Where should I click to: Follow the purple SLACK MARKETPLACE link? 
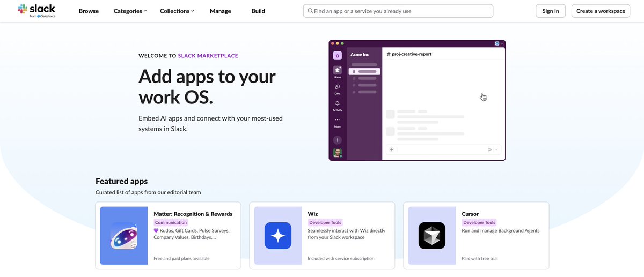(208, 55)
